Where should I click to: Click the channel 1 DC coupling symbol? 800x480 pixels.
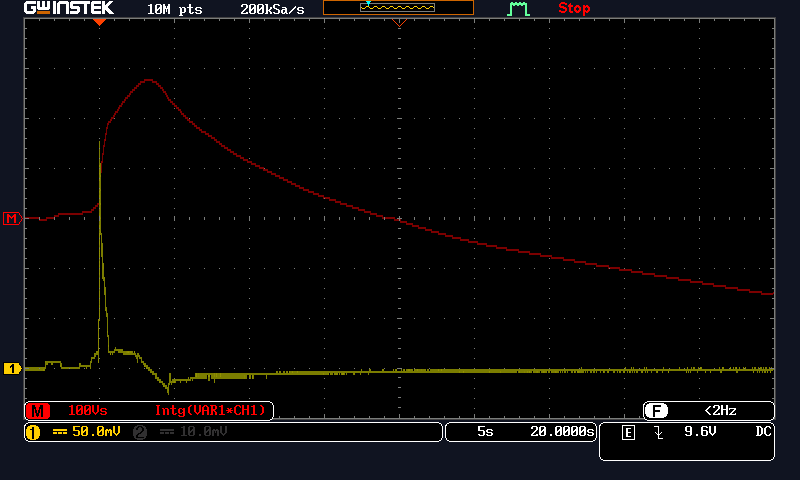(60, 432)
